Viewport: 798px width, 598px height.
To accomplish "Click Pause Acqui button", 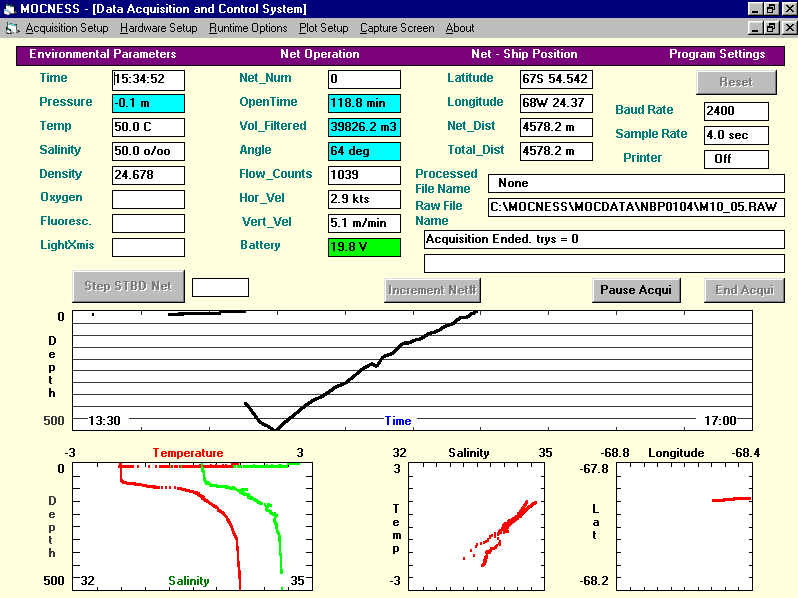I will coord(636,290).
